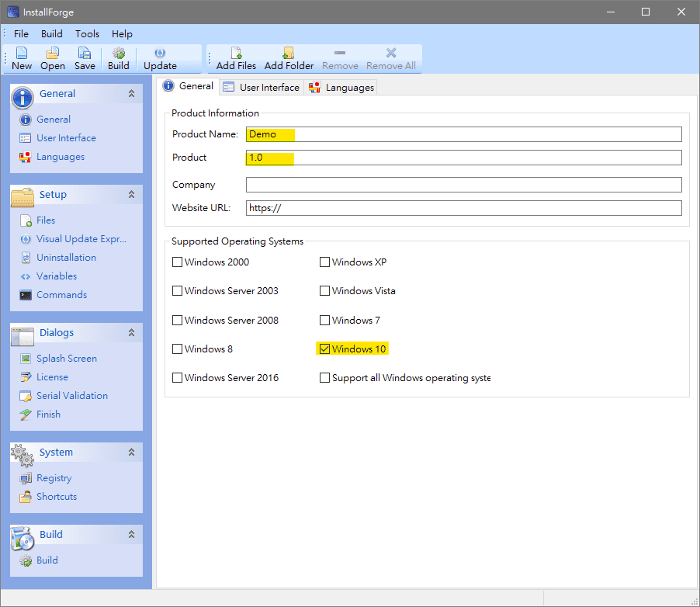Click the Add Folder toolbar icon
The height and width of the screenshot is (607, 700).
point(289,53)
